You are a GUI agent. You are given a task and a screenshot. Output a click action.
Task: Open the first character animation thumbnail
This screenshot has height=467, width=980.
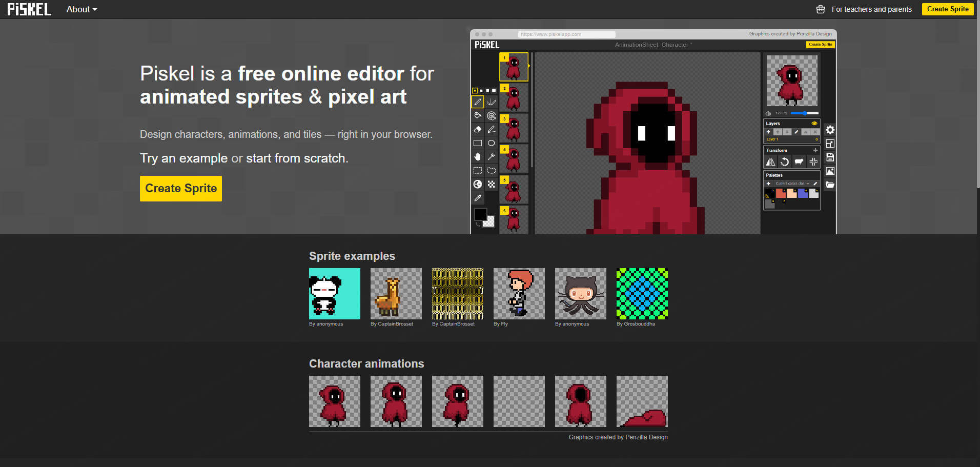[335, 401]
